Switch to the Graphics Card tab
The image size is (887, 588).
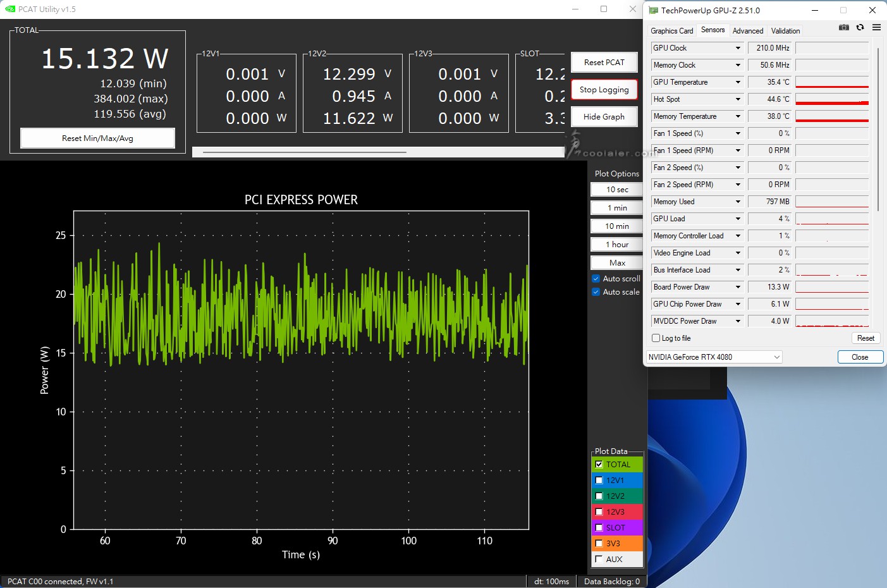[x=671, y=30]
